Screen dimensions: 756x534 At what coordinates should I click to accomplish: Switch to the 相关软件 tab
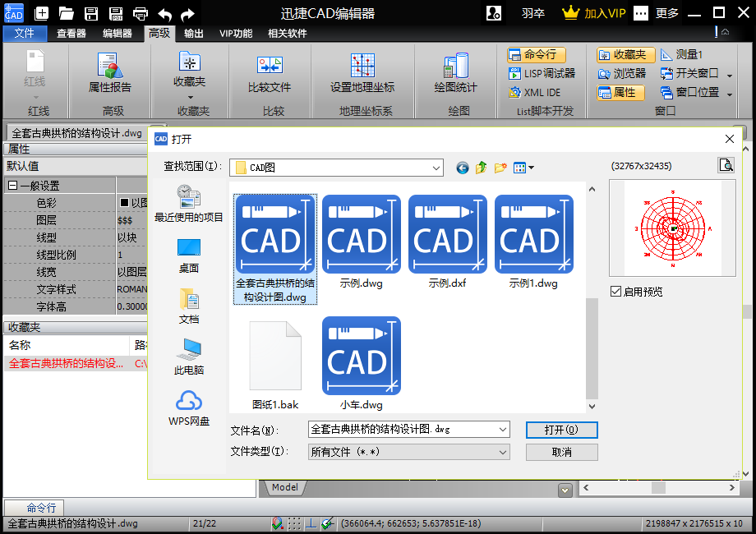(x=288, y=33)
